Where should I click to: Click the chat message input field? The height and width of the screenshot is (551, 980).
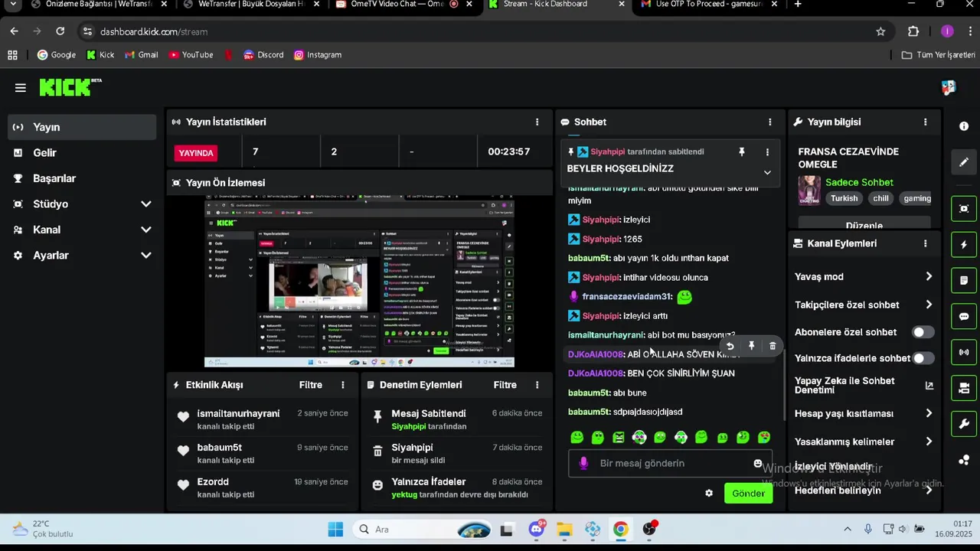click(671, 464)
